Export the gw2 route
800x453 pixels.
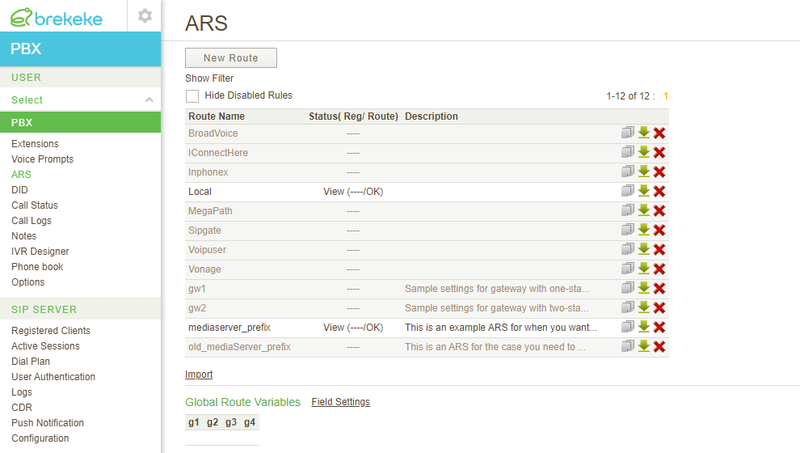(644, 307)
